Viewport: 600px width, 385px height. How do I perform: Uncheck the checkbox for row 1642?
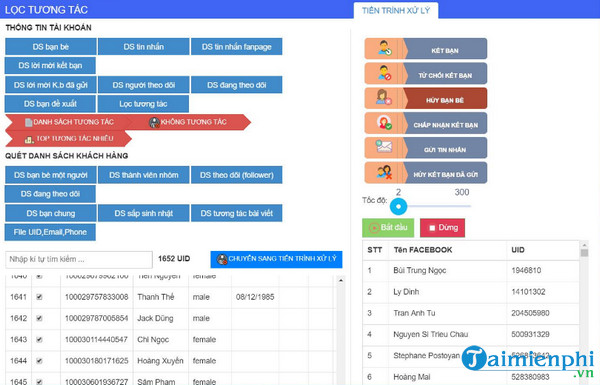[x=39, y=318]
